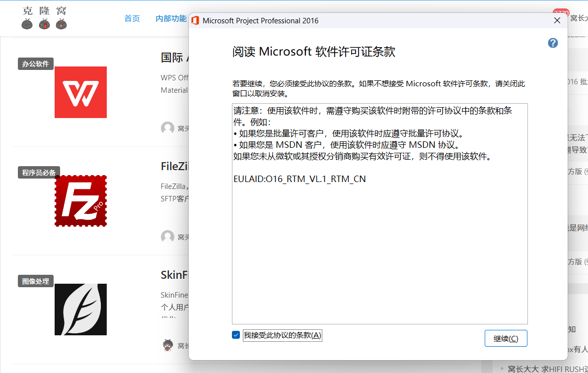Uncheck the accept license agreement checkbox
The image size is (588, 373).
pos(235,335)
